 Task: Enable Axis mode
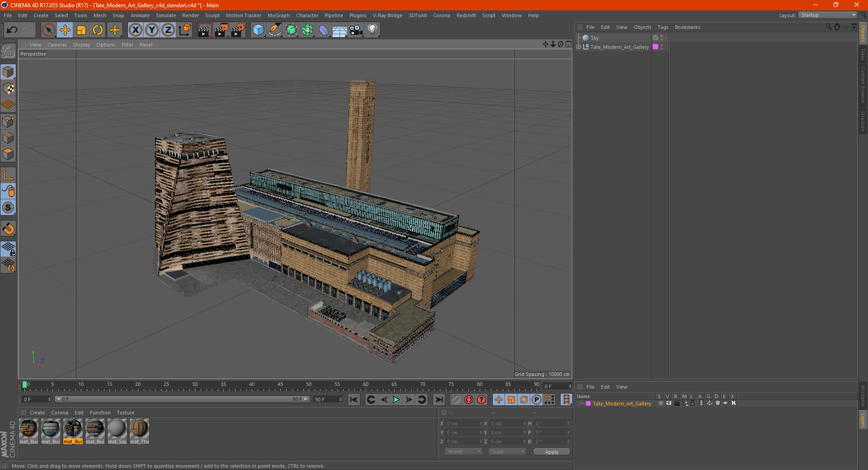8,175
